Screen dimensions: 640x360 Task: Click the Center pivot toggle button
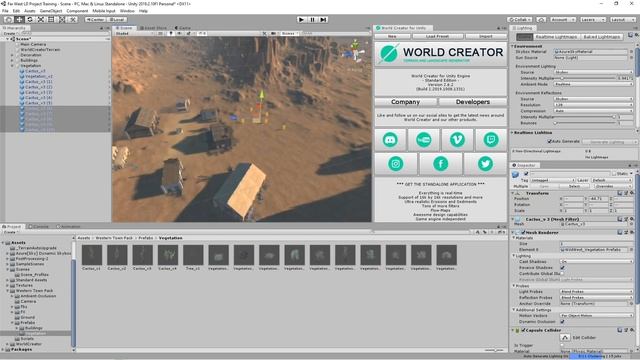[95, 19]
